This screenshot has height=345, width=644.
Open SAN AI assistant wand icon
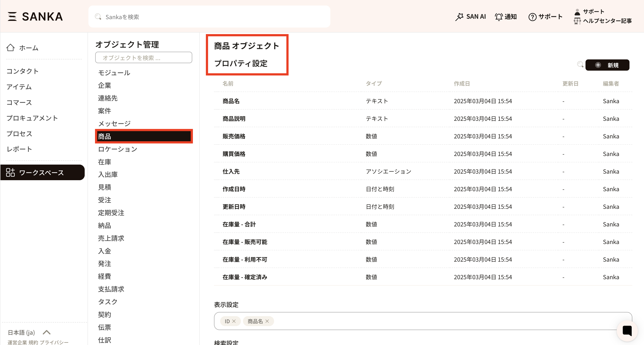[x=459, y=17]
